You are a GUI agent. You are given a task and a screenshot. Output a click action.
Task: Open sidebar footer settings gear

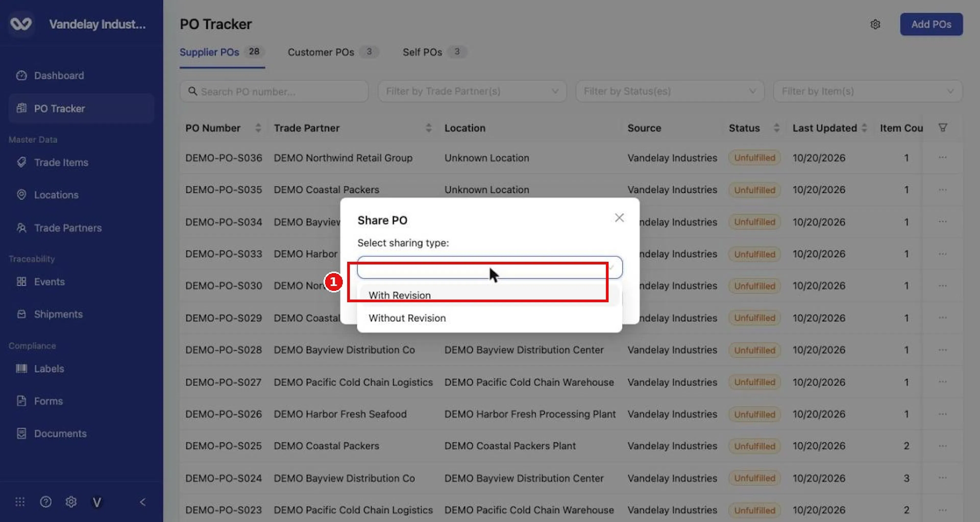pos(71,502)
